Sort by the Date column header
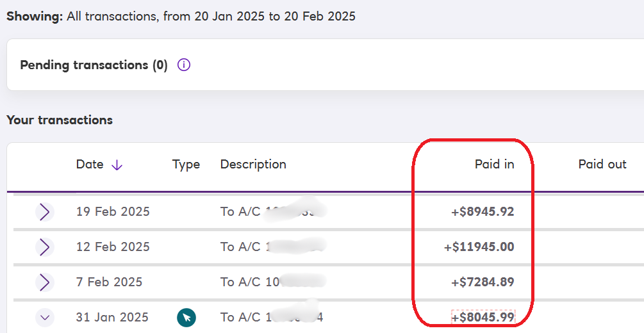The height and width of the screenshot is (333, 644). [x=90, y=165]
